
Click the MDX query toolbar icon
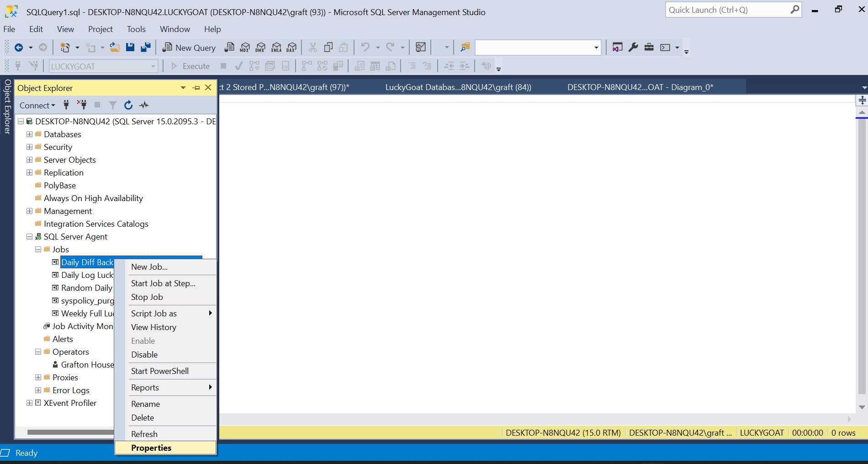pos(245,48)
